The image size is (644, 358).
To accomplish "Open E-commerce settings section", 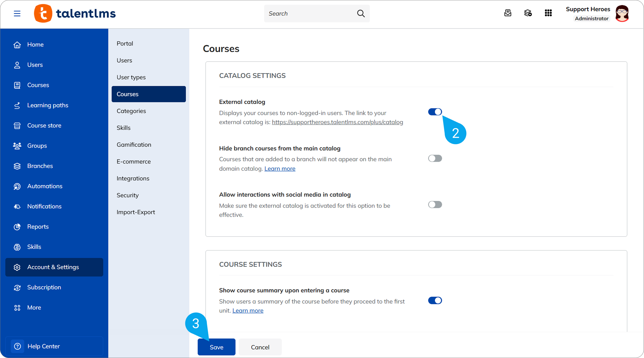I will (x=148, y=162).
